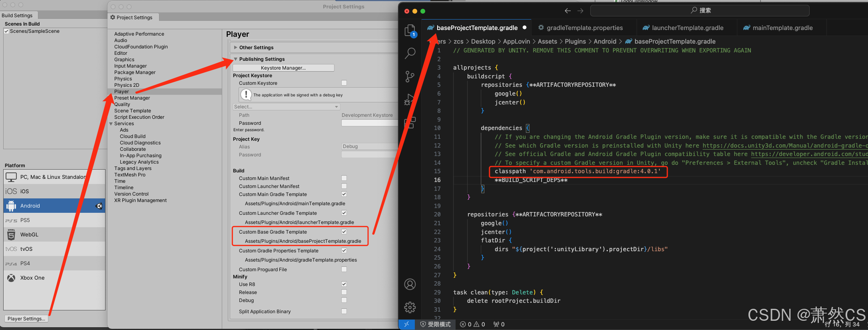Open the keystore Select... dropdown
The image size is (868, 330).
click(286, 107)
